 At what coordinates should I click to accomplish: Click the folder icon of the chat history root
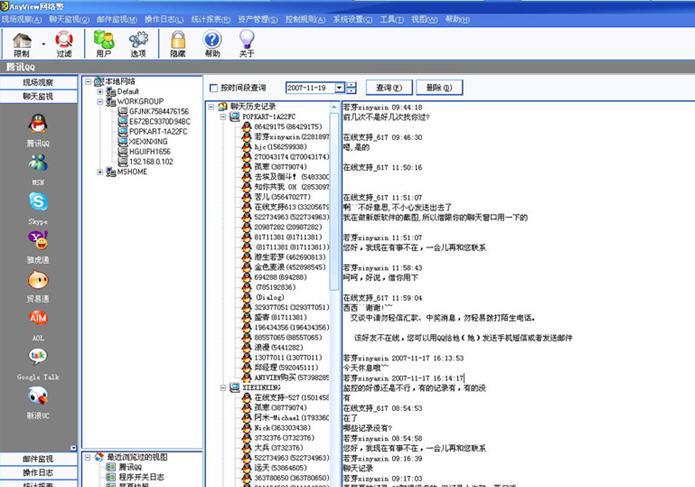click(223, 106)
